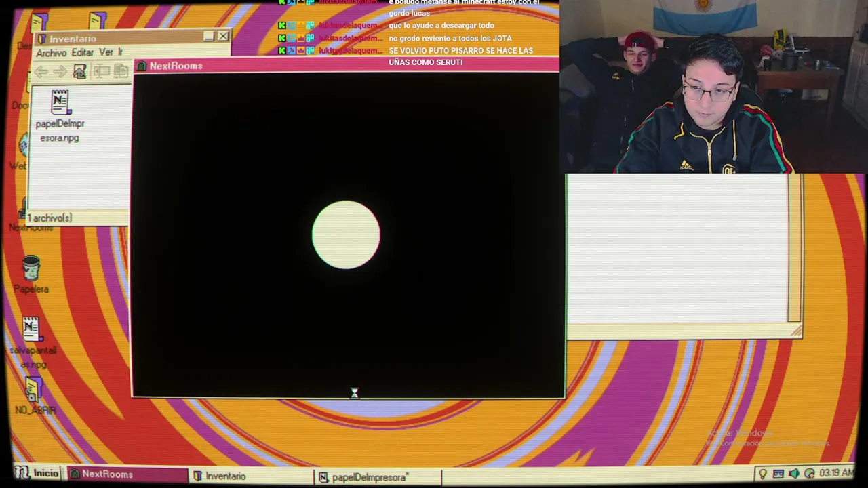Screen dimensions: 868x488
Task: Minimize the Inventario window
Action: (209, 37)
